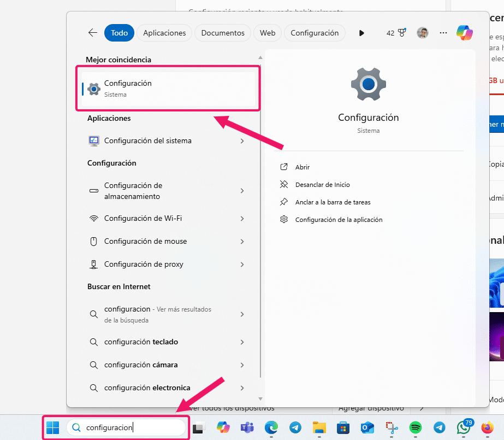Open File Explorer from taskbar

[319, 427]
